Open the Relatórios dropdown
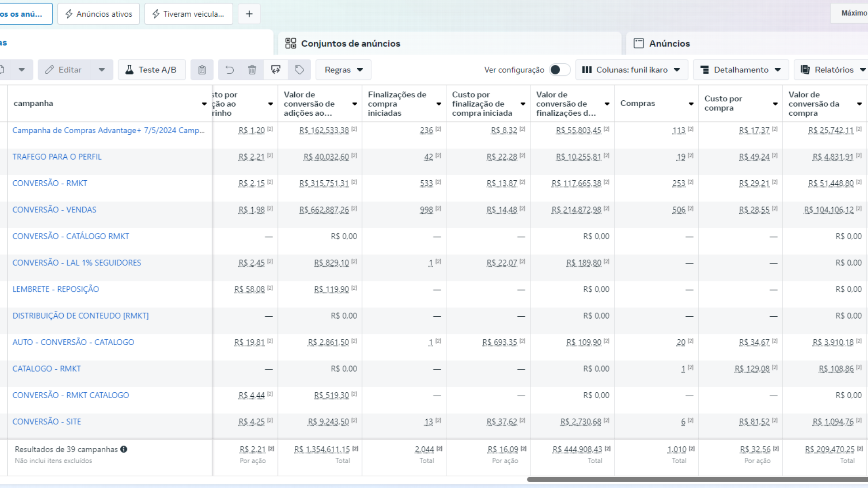This screenshot has width=868, height=488. [x=833, y=70]
